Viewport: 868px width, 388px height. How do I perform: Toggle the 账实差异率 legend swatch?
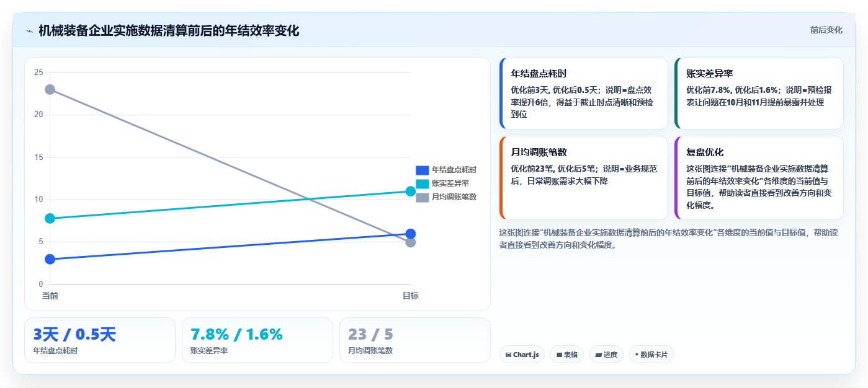coord(422,183)
